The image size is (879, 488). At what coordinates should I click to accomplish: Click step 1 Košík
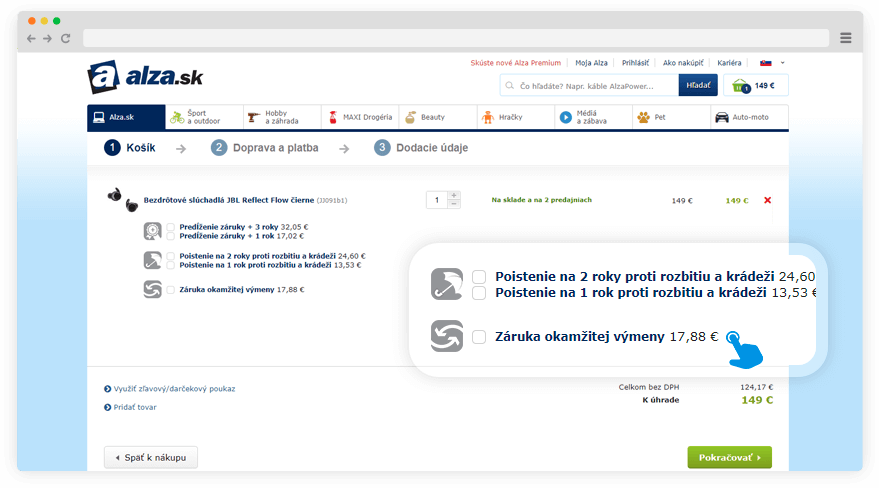pyautogui.click(x=129, y=148)
